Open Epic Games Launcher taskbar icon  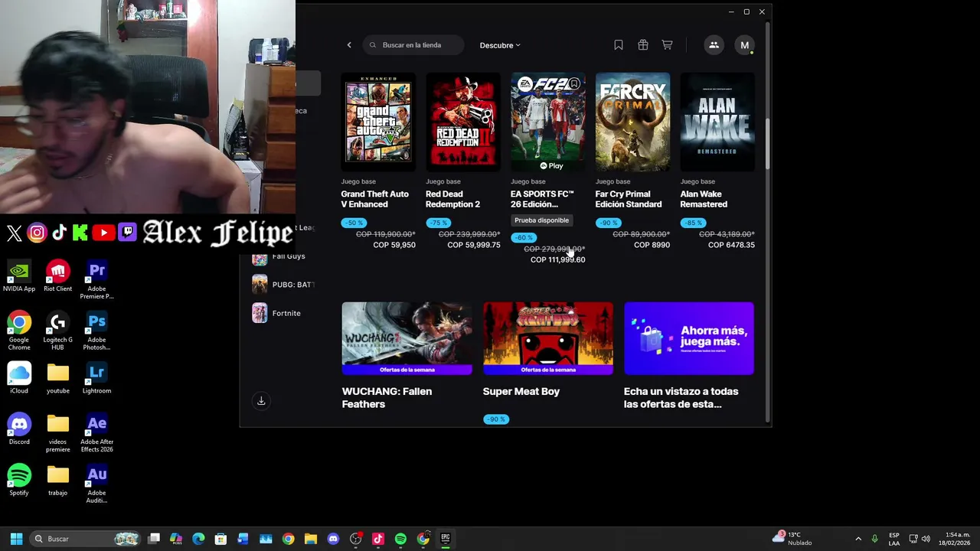tap(445, 539)
